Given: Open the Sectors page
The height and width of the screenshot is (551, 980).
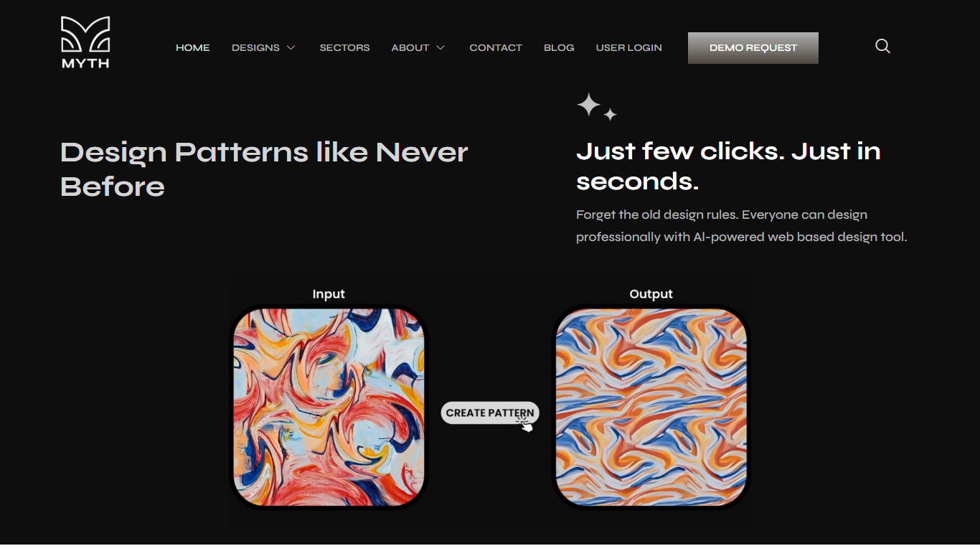Looking at the screenshot, I should tap(344, 48).
